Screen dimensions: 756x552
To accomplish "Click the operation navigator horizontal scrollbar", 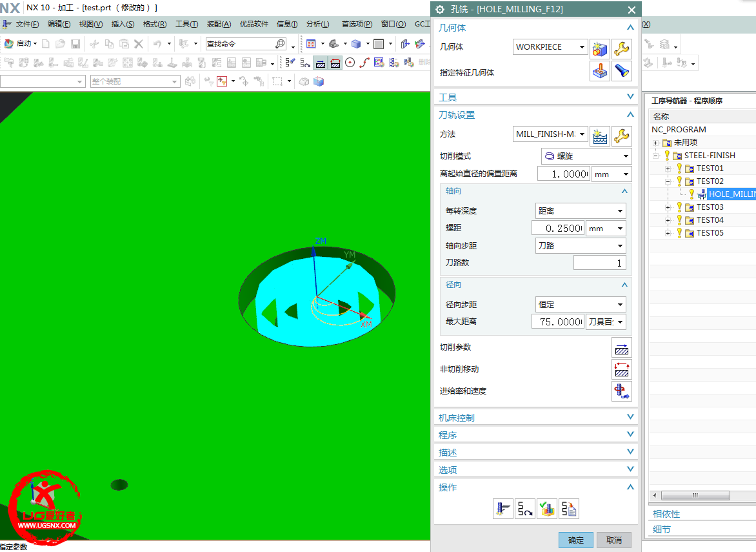I will [x=695, y=496].
